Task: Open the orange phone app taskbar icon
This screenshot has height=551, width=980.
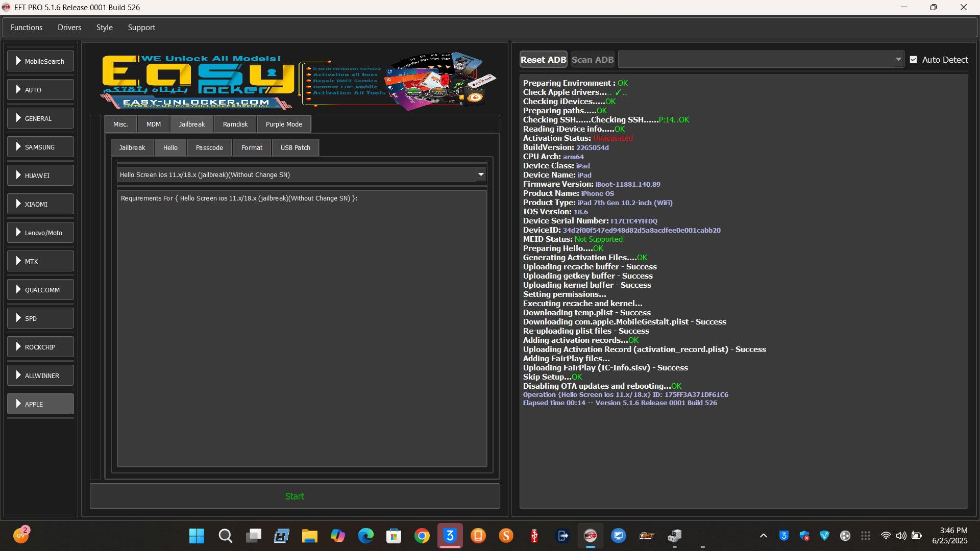Action: point(478,536)
